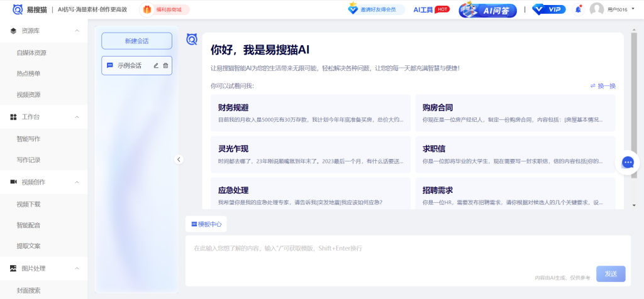Click 换一换 to refresh suggestions

tap(602, 86)
